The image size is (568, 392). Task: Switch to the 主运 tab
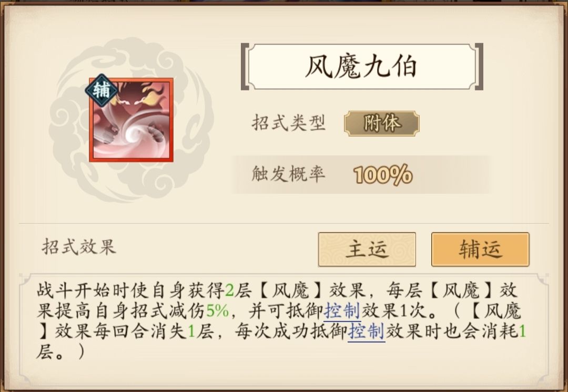[x=367, y=250]
